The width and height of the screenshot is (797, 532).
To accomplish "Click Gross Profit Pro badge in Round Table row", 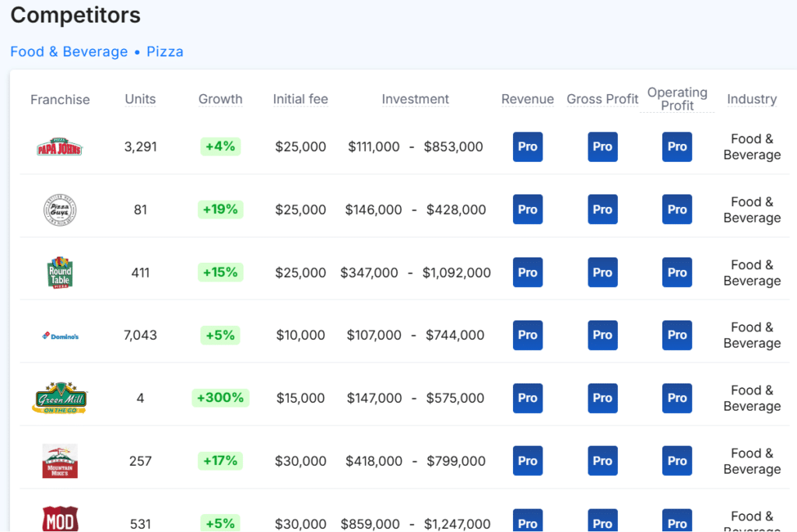I will 602,272.
